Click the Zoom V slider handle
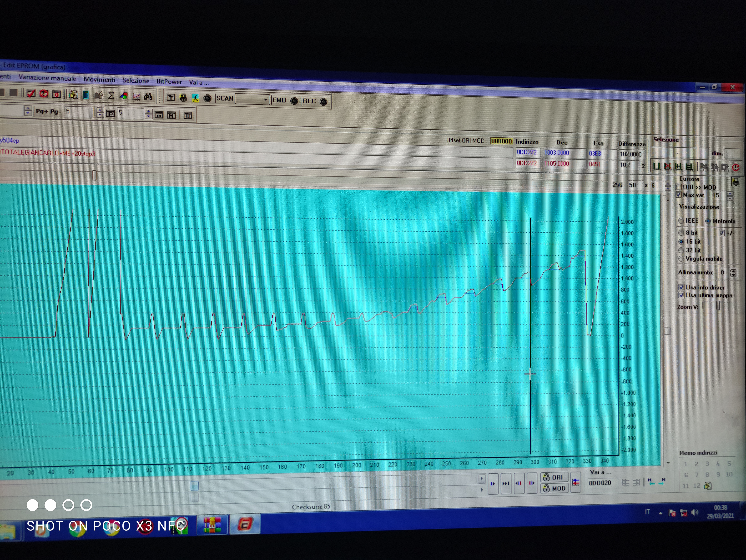 tap(718, 305)
